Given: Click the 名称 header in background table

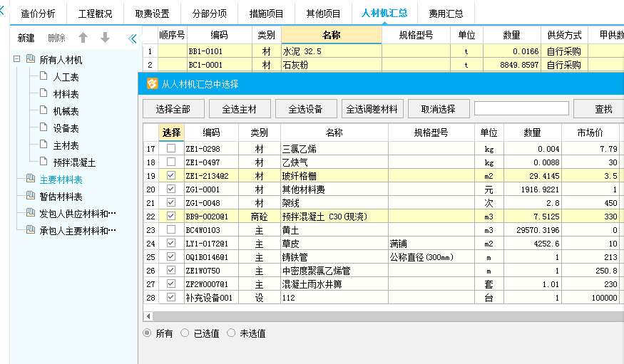Looking at the screenshot, I should click(332, 35).
